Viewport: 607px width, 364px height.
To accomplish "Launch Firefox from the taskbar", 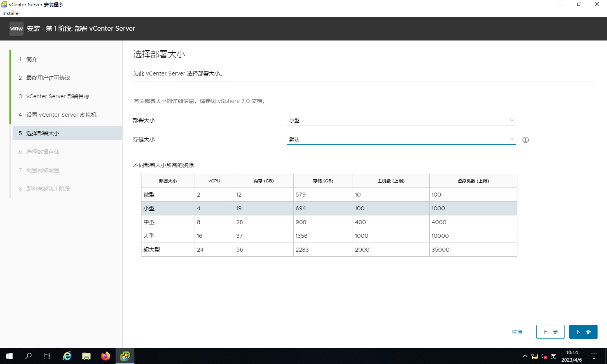I will pyautogui.click(x=106, y=356).
